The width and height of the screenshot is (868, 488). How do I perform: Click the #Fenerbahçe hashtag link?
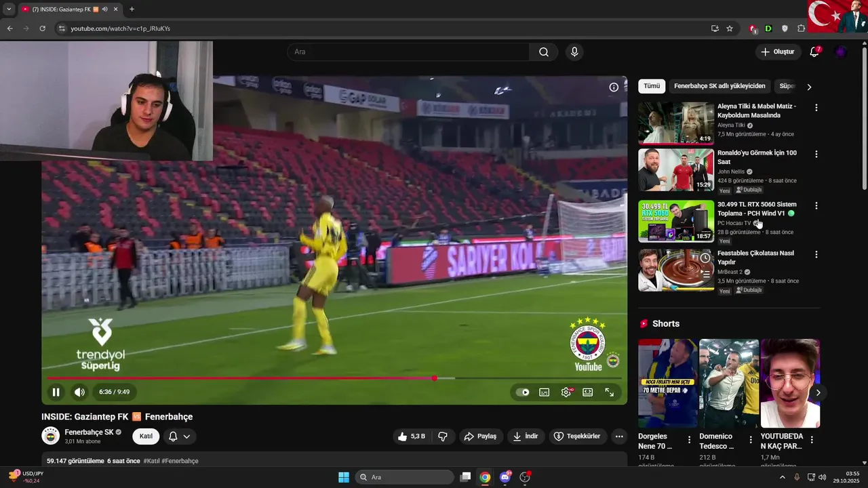point(180,461)
